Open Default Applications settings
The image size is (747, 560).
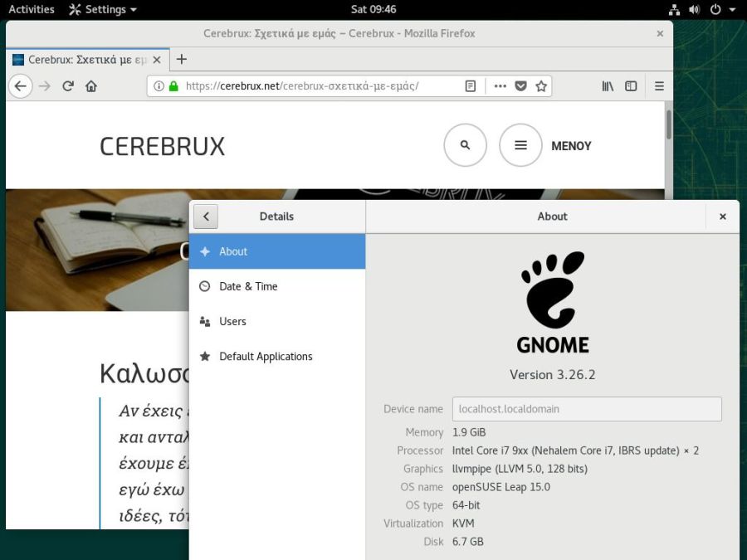[266, 356]
